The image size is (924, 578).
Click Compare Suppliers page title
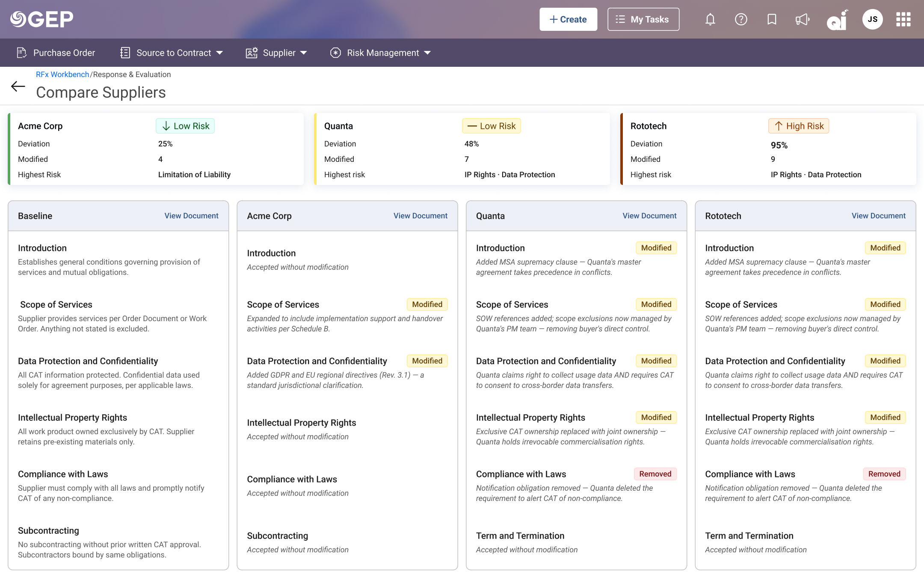(101, 92)
